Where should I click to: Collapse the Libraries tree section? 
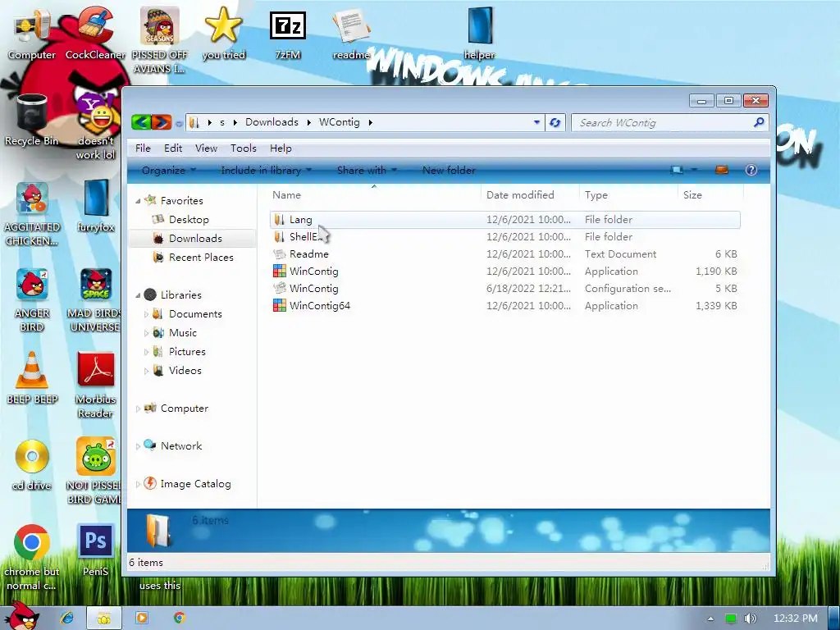[x=138, y=295]
